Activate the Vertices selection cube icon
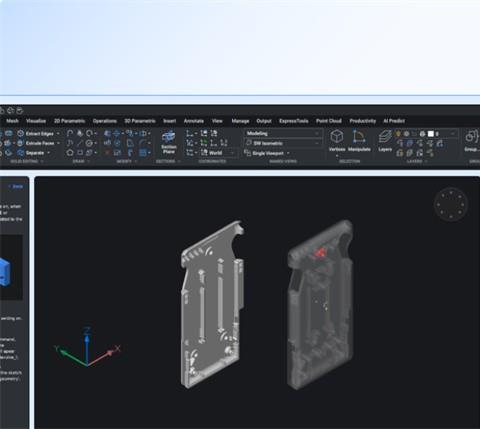The height and width of the screenshot is (429, 480). (337, 137)
